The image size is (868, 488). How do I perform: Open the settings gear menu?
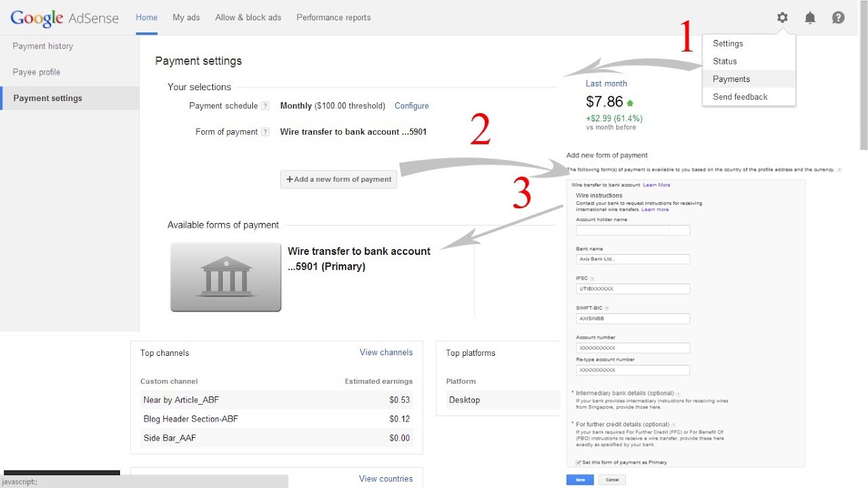click(783, 18)
